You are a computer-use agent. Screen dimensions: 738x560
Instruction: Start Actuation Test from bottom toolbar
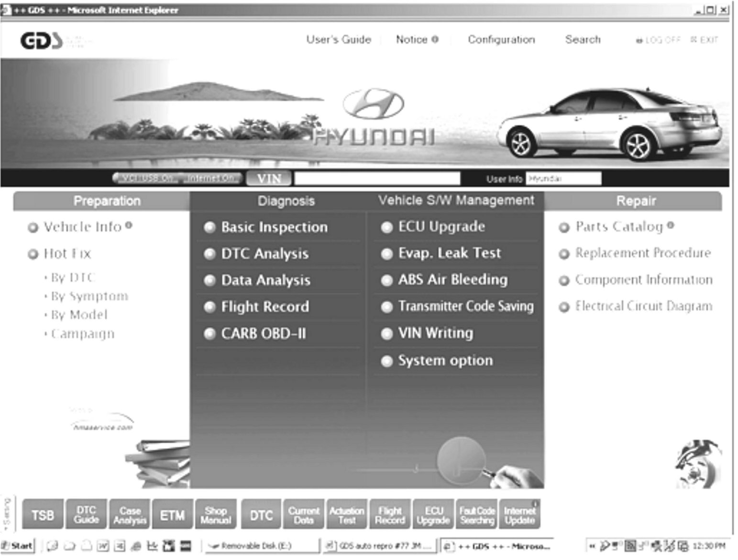click(x=347, y=515)
